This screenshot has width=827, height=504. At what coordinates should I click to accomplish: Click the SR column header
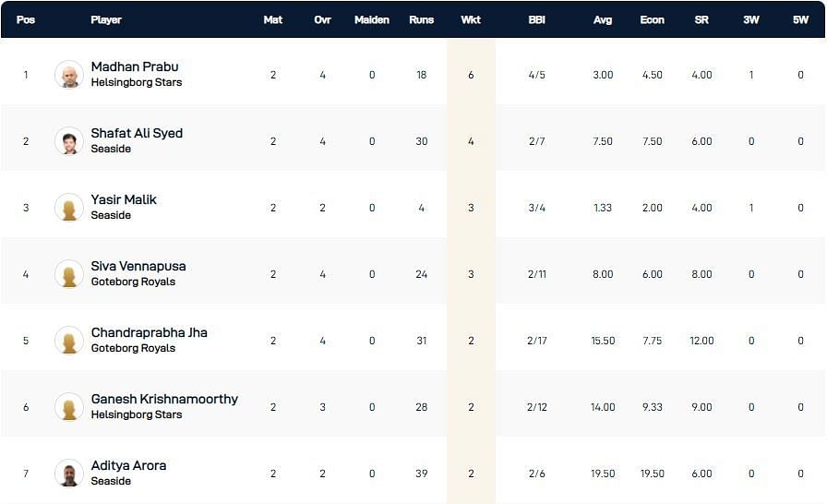701,19
